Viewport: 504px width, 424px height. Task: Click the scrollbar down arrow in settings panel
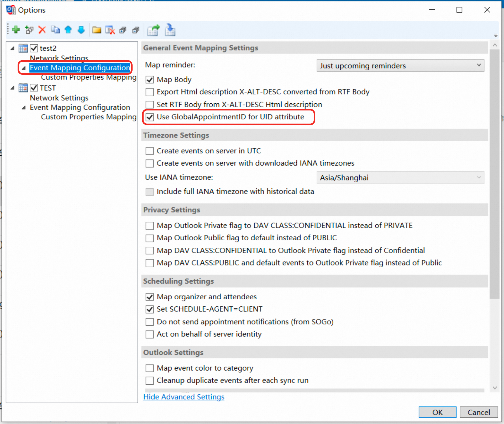point(495,388)
